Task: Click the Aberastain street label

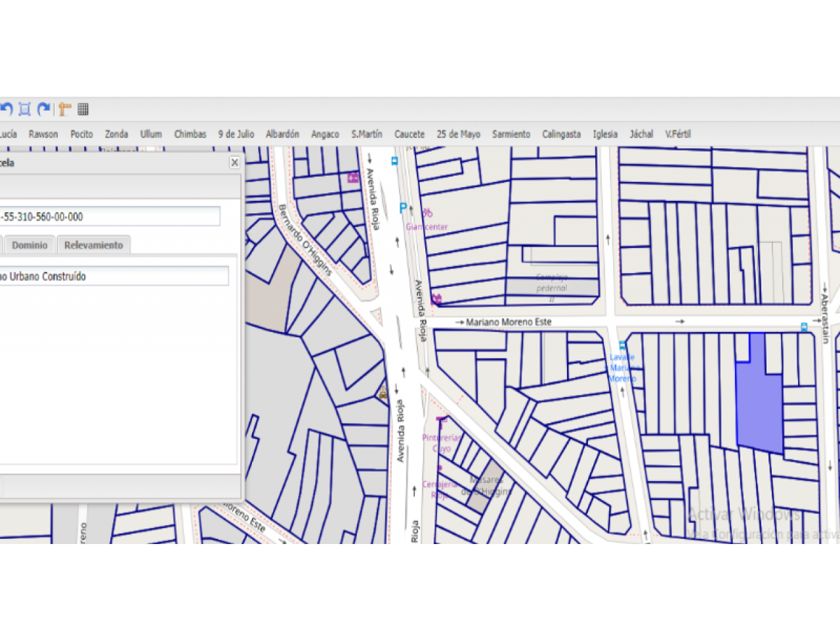Action: point(825,318)
